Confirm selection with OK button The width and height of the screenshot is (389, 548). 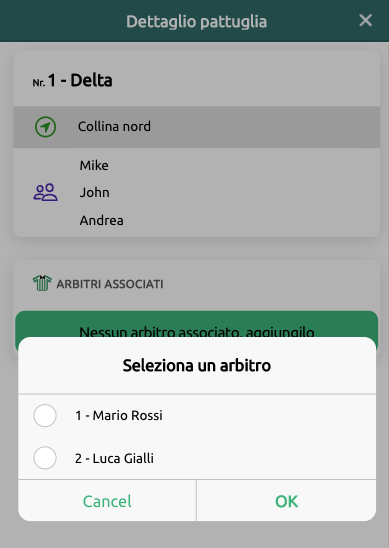[x=287, y=501]
